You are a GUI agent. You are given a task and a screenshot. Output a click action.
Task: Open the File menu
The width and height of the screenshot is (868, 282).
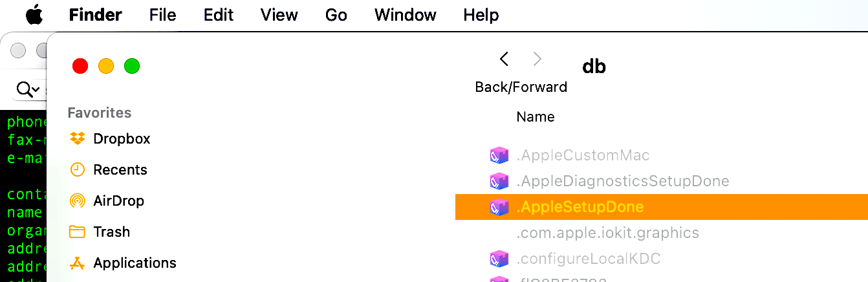162,15
